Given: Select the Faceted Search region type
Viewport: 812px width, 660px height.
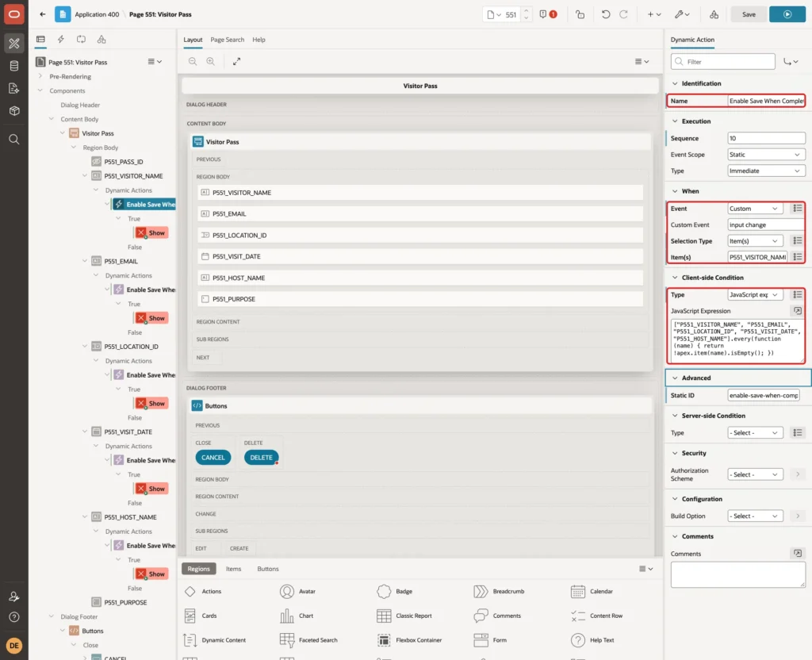Looking at the screenshot, I should 308,640.
